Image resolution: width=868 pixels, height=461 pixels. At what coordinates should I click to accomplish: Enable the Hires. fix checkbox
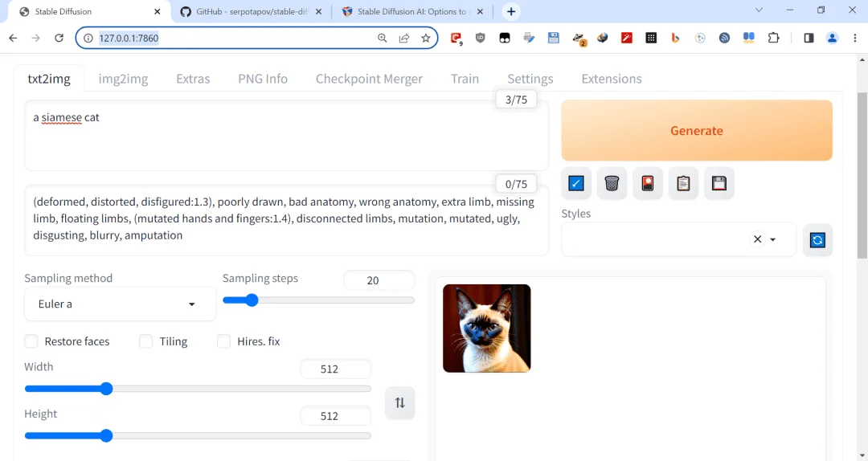coord(223,341)
